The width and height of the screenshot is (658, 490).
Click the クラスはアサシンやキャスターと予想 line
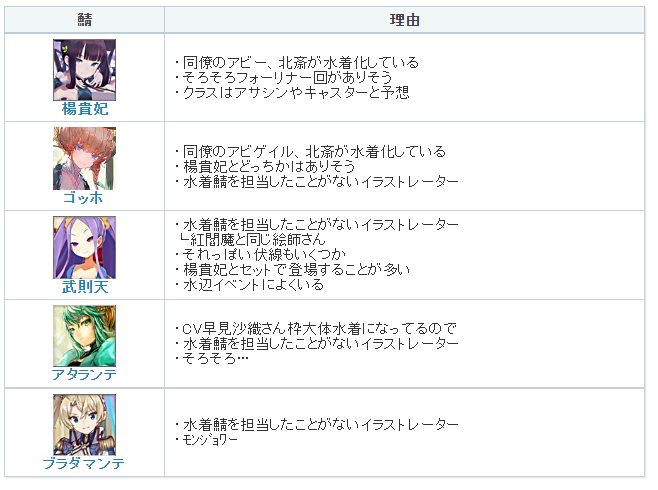[x=292, y=93]
